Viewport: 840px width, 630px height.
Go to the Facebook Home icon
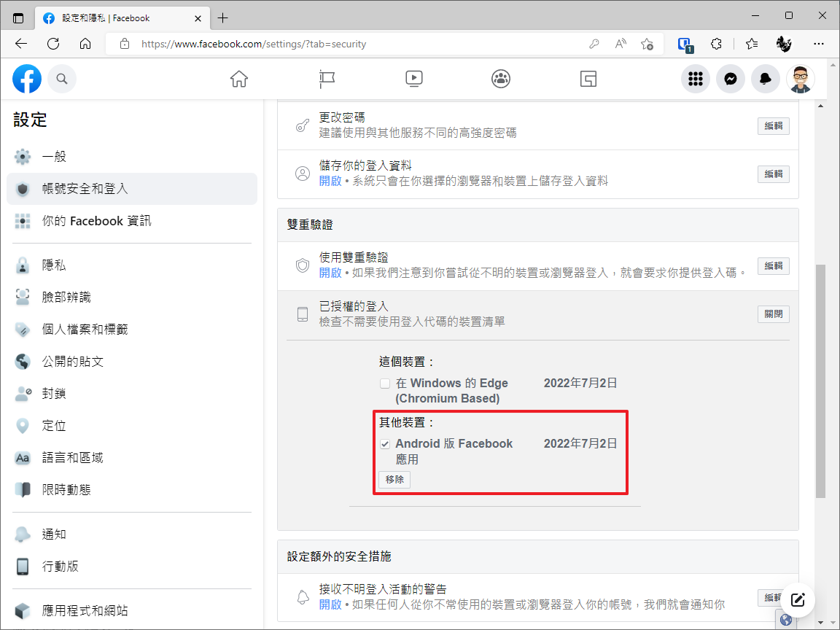[239, 79]
